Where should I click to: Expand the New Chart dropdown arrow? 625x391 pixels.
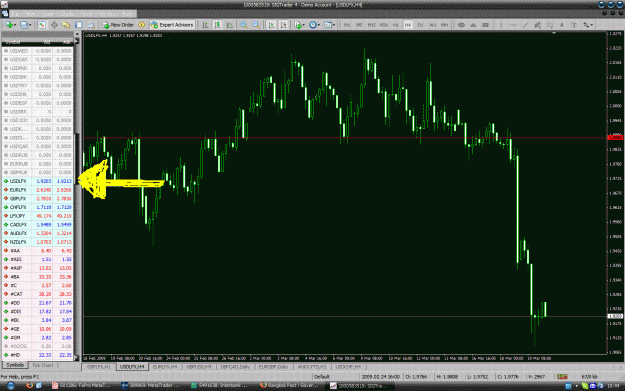[15, 25]
